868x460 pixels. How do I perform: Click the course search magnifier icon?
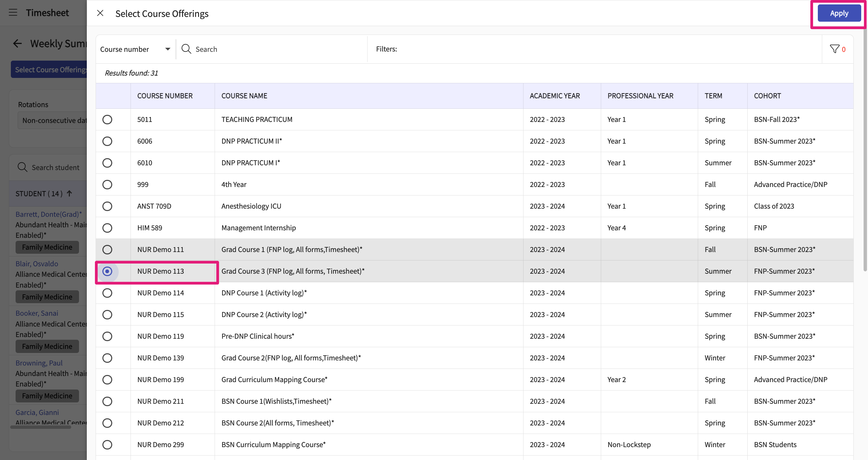click(x=186, y=49)
